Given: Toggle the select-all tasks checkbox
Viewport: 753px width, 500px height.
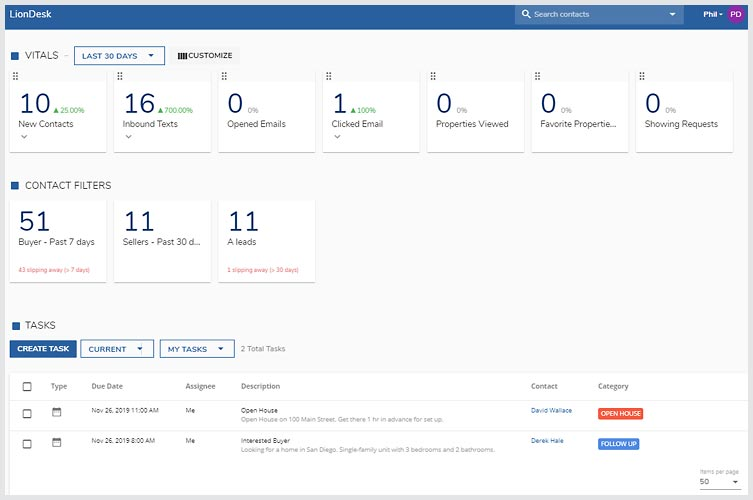Looking at the screenshot, I should coord(27,386).
